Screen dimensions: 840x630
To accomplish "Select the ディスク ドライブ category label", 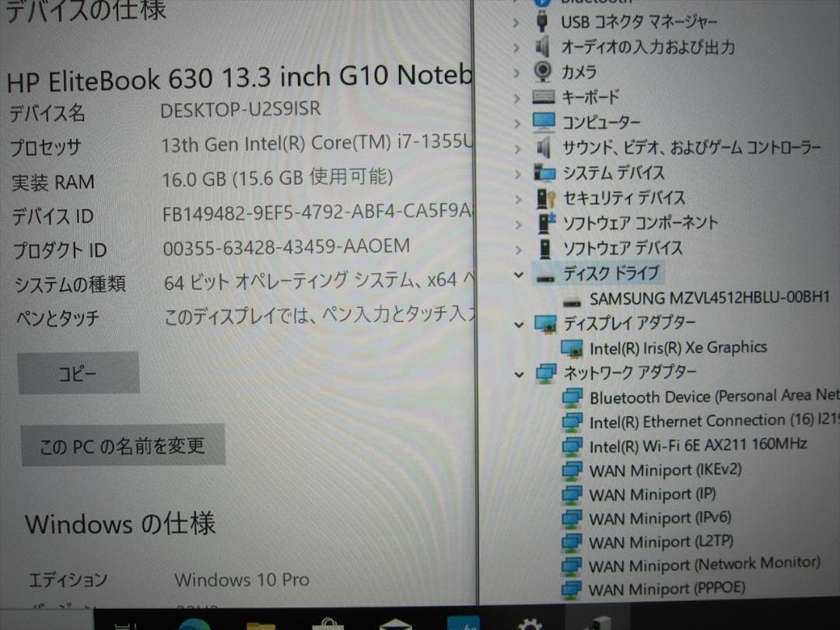I will click(x=611, y=273).
